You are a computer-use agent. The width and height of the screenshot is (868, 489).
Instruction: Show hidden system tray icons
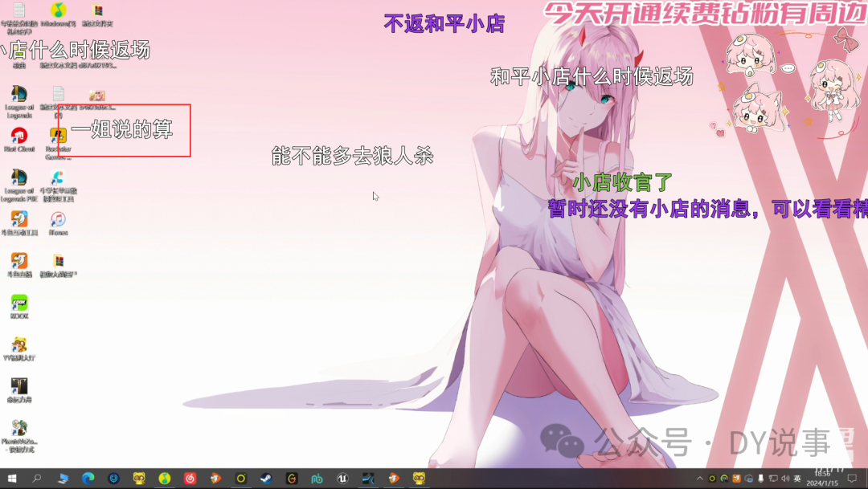click(700, 479)
